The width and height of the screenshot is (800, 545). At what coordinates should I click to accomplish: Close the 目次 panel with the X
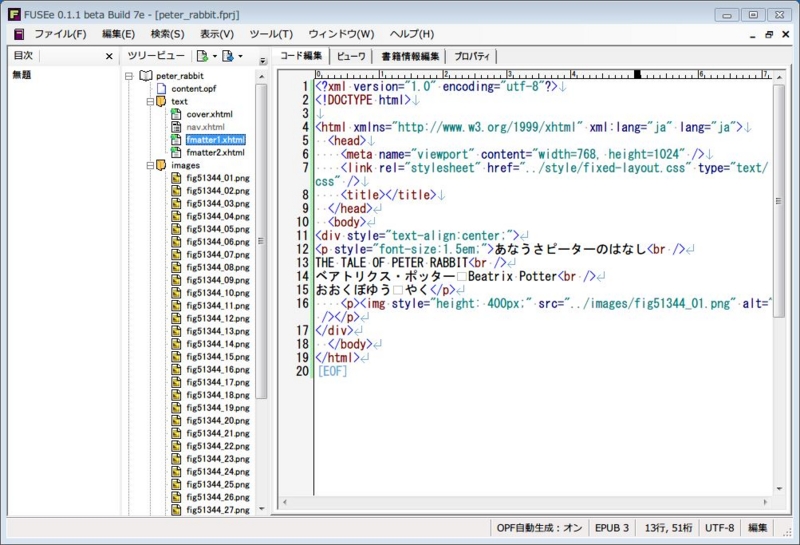click(x=109, y=56)
